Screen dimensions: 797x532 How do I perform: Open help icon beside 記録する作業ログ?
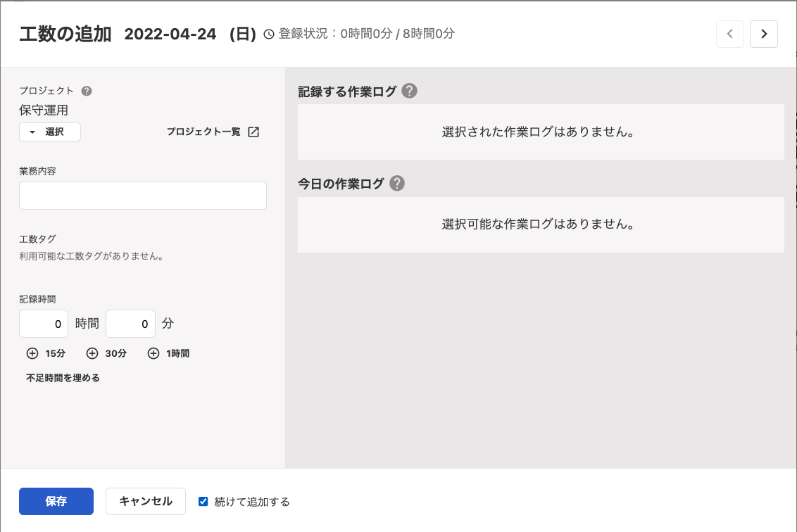[409, 91]
